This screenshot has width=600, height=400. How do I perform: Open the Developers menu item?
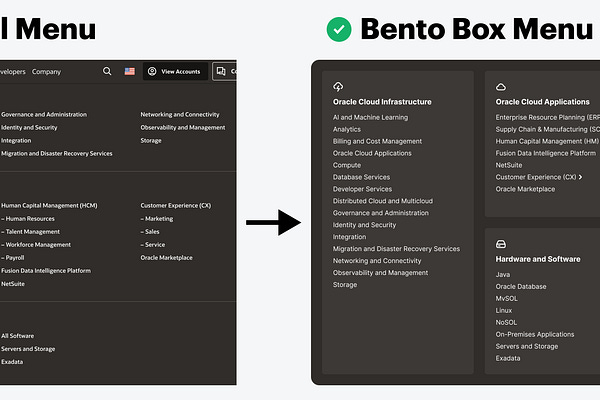[12, 72]
